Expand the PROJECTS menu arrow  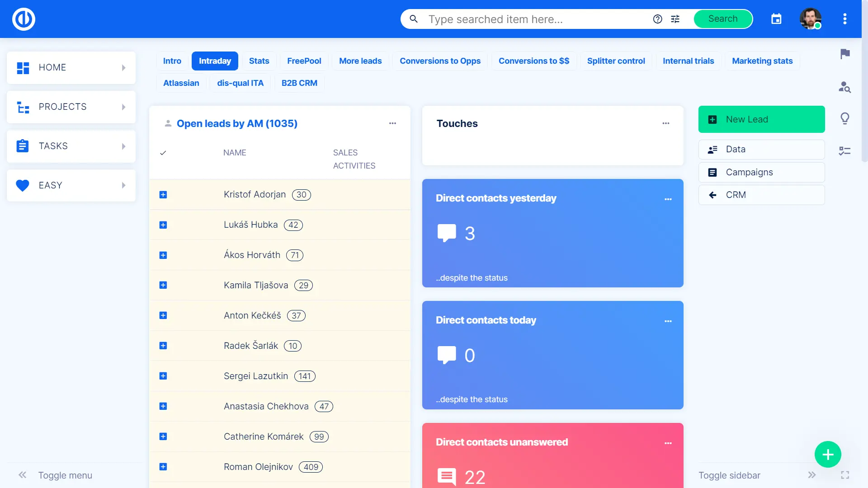[x=123, y=107]
